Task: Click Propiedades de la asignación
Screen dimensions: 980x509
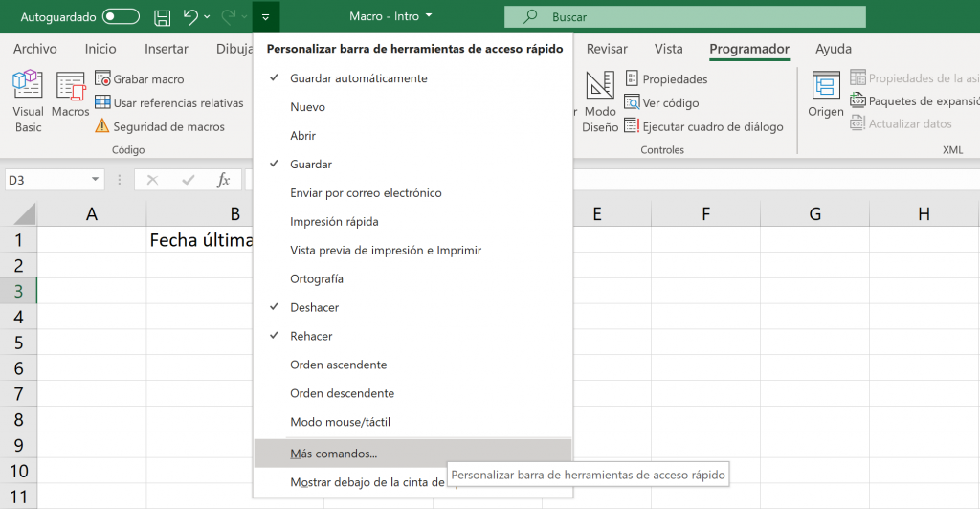Action: pos(915,78)
